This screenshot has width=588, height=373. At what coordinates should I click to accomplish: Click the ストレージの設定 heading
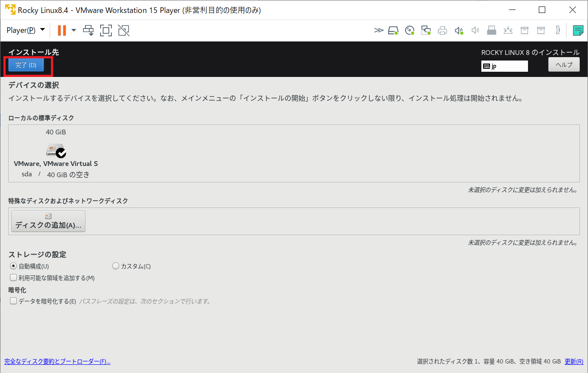[x=38, y=254]
